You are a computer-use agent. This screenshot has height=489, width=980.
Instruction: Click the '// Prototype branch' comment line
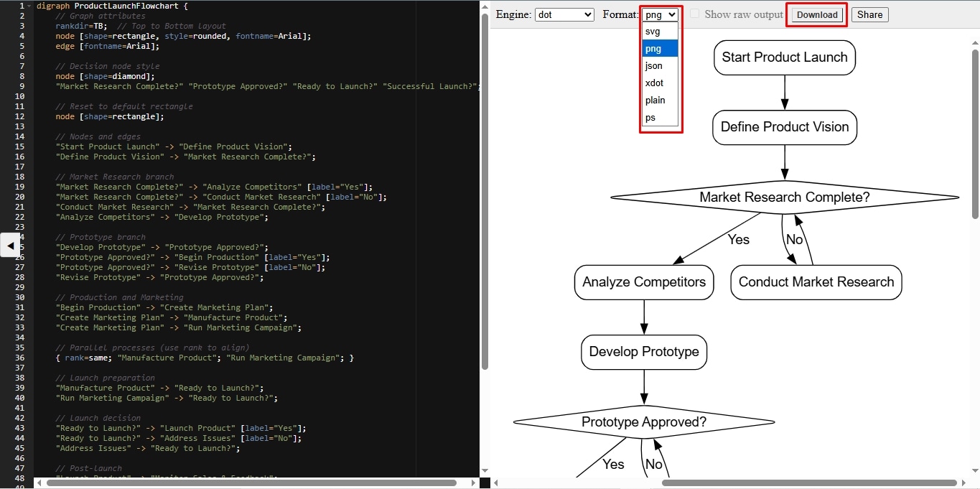pyautogui.click(x=101, y=237)
